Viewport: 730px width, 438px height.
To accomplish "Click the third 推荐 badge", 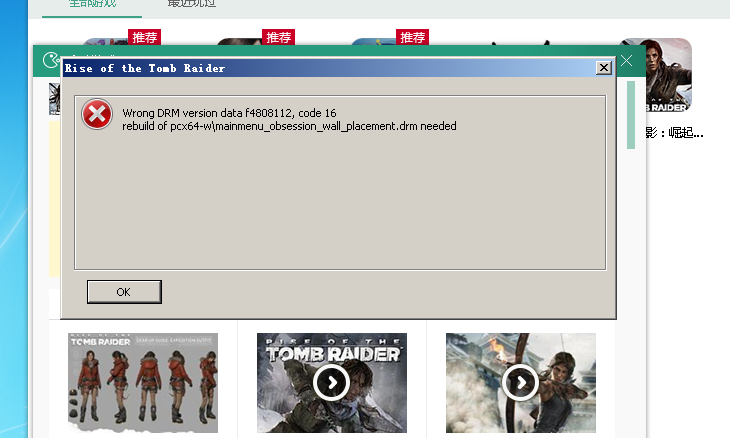I will (412, 37).
